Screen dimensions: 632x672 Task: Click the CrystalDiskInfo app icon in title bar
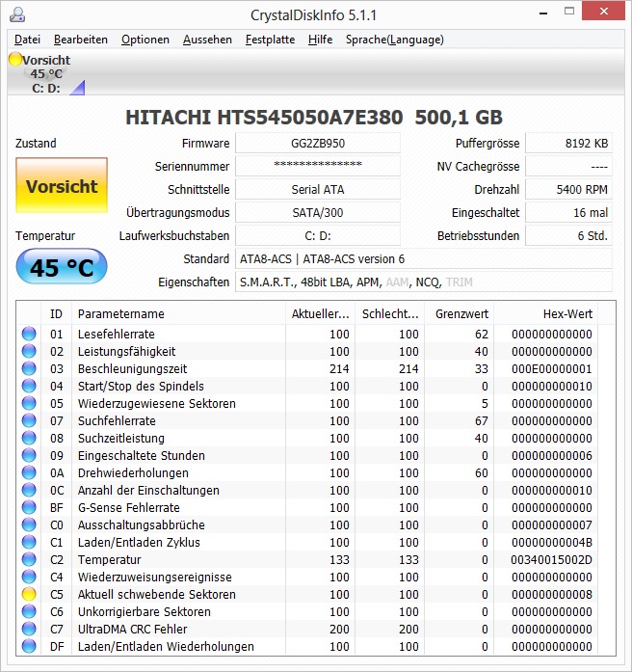pos(17,14)
